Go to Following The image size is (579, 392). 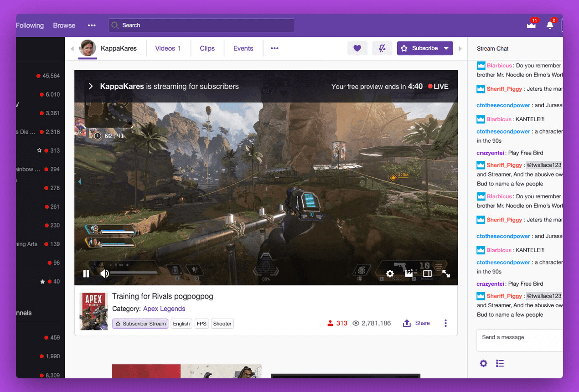point(30,26)
